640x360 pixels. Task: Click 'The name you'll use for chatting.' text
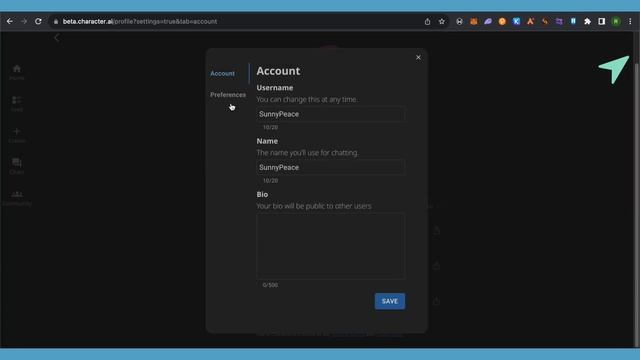pos(308,153)
